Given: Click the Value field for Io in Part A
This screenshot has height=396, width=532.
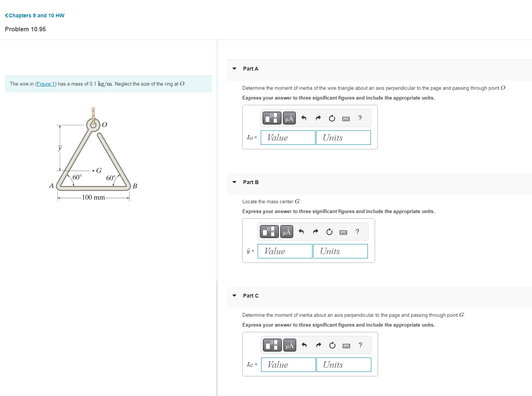Looking at the screenshot, I should 288,138.
